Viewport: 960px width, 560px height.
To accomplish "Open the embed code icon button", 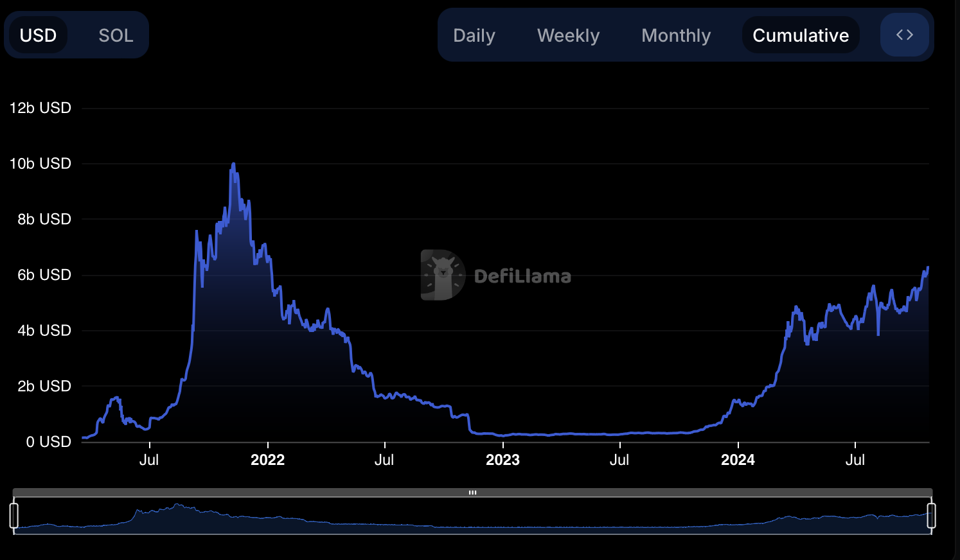I will point(905,35).
